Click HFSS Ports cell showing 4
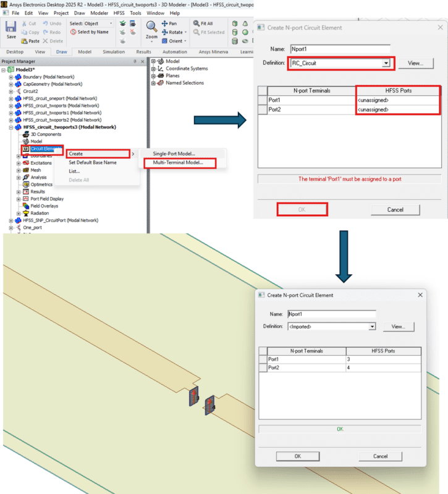Viewport: 448px width, 494px height. pos(383,367)
